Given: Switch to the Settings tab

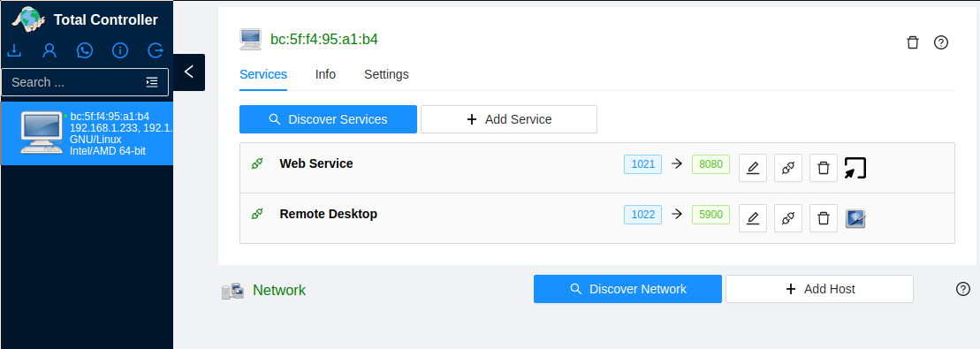Looking at the screenshot, I should (386, 74).
